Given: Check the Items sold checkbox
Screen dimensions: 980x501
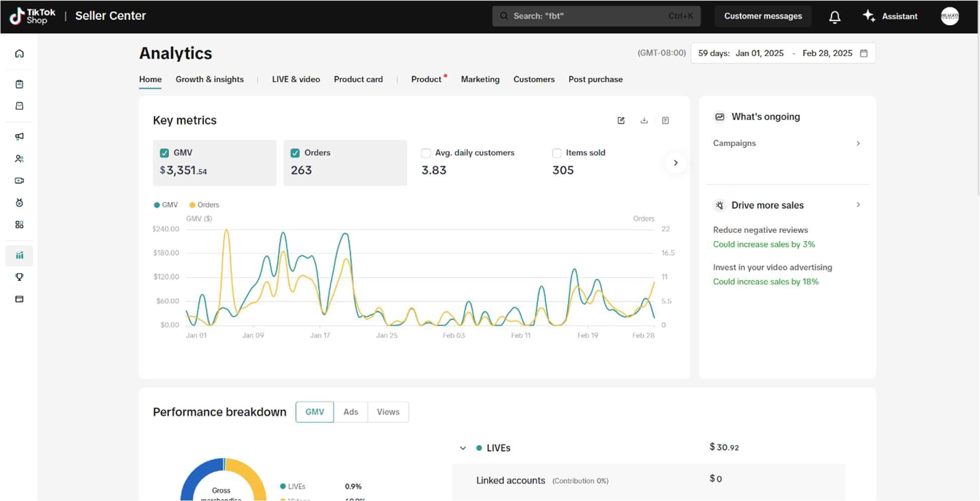Looking at the screenshot, I should coord(557,153).
